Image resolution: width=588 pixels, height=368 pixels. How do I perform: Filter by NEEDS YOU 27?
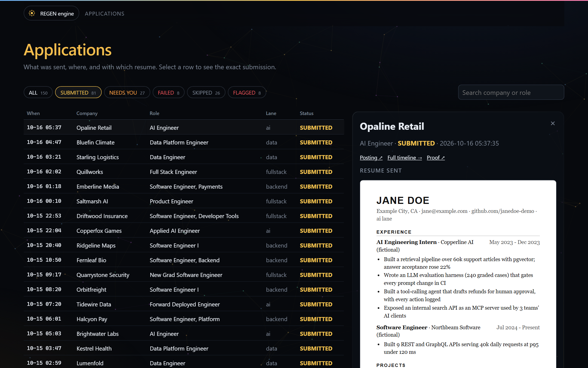click(127, 93)
